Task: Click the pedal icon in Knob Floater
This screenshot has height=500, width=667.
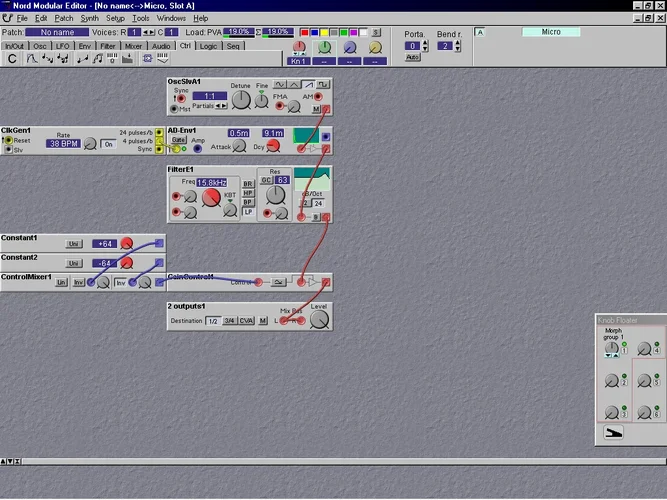Action: point(614,432)
